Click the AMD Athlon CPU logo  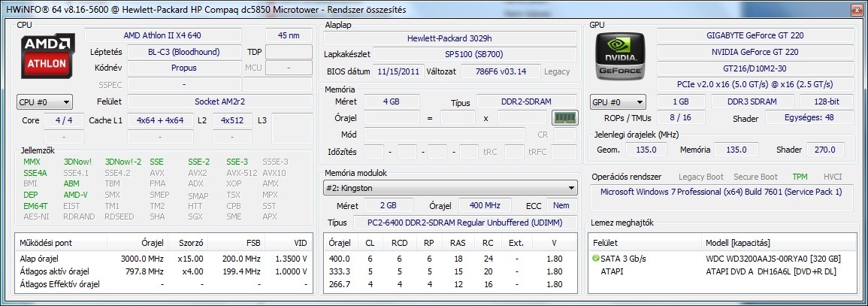tap(48, 56)
